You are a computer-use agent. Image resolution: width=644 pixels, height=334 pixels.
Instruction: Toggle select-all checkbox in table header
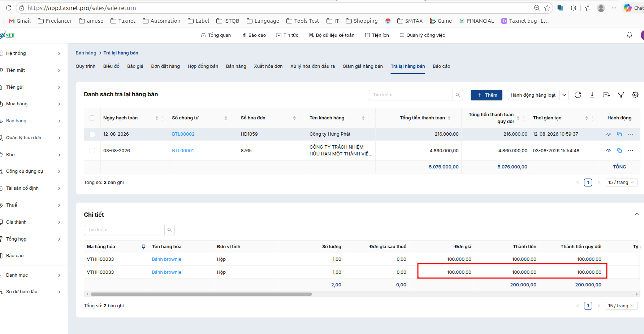point(92,118)
